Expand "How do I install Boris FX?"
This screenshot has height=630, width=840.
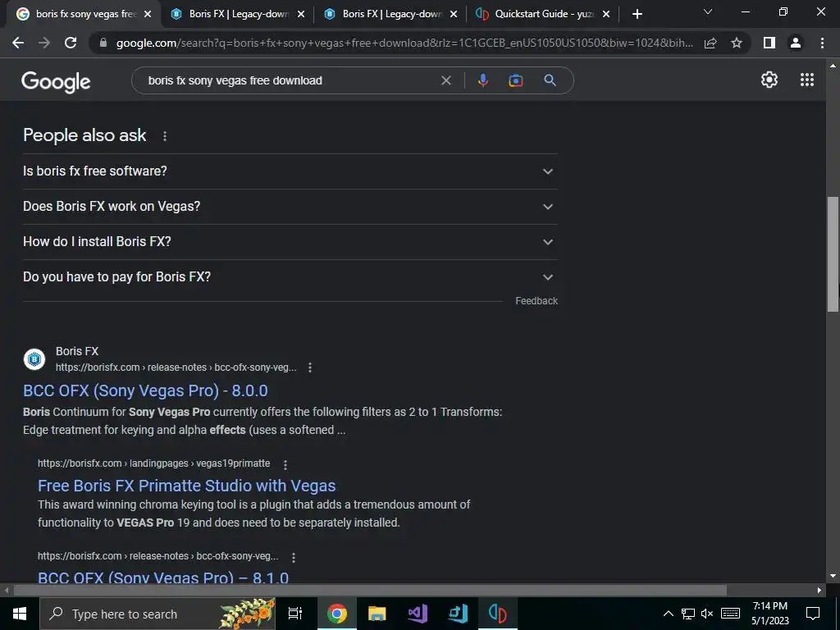tap(290, 242)
